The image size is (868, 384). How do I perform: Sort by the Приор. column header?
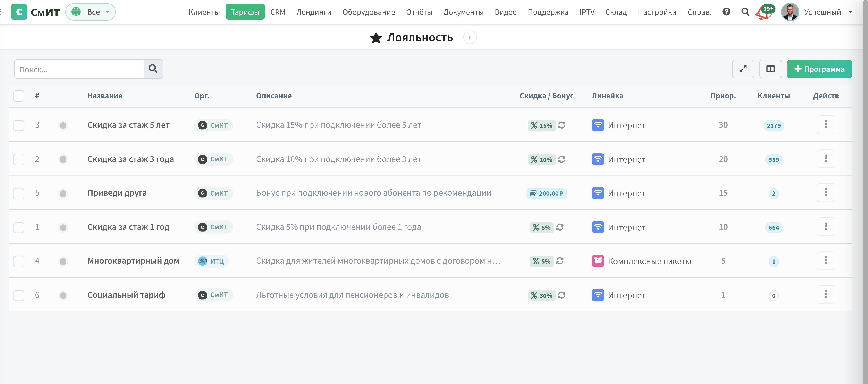[723, 96]
